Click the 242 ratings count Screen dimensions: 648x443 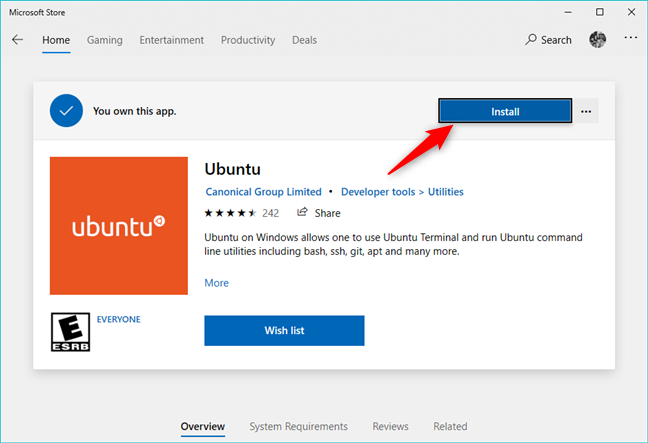(x=271, y=213)
